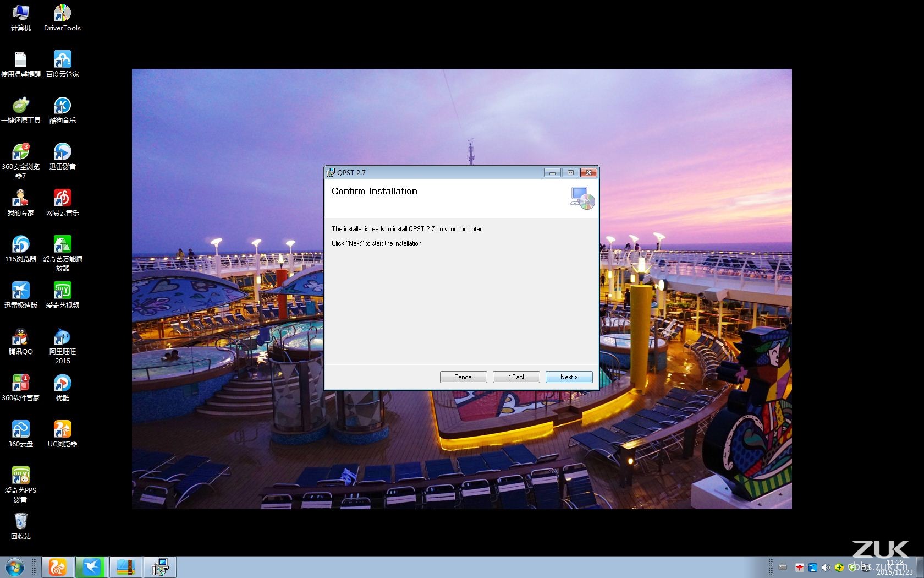Click the installer icon in taskbar

click(160, 567)
